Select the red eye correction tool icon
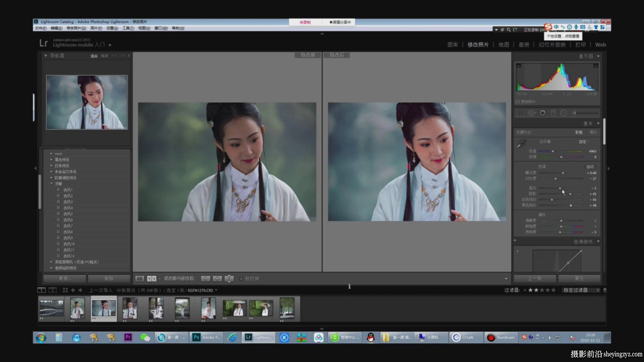Image resolution: width=644 pixels, height=362 pixels. pos(542,113)
